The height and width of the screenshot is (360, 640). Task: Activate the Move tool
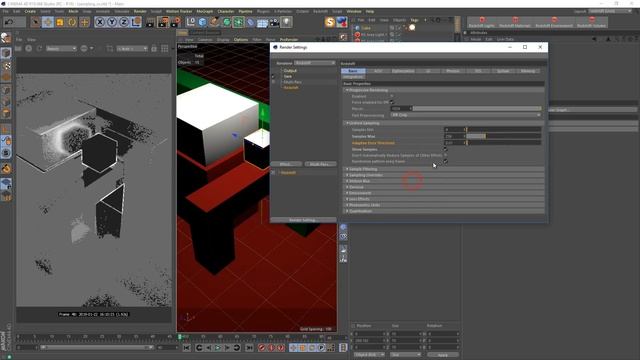click(48, 22)
